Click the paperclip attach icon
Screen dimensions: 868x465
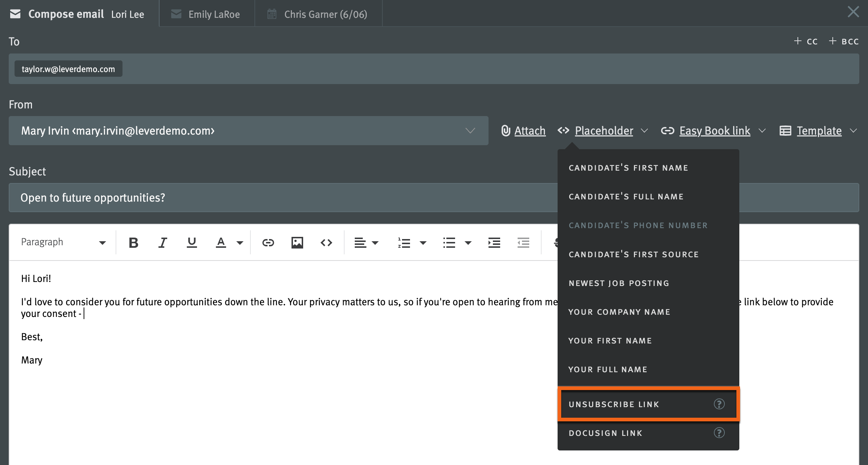coord(506,131)
